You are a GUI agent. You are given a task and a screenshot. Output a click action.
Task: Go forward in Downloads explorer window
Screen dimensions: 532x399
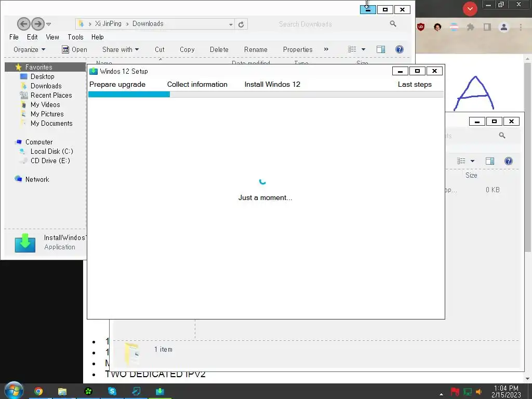pyautogui.click(x=37, y=24)
